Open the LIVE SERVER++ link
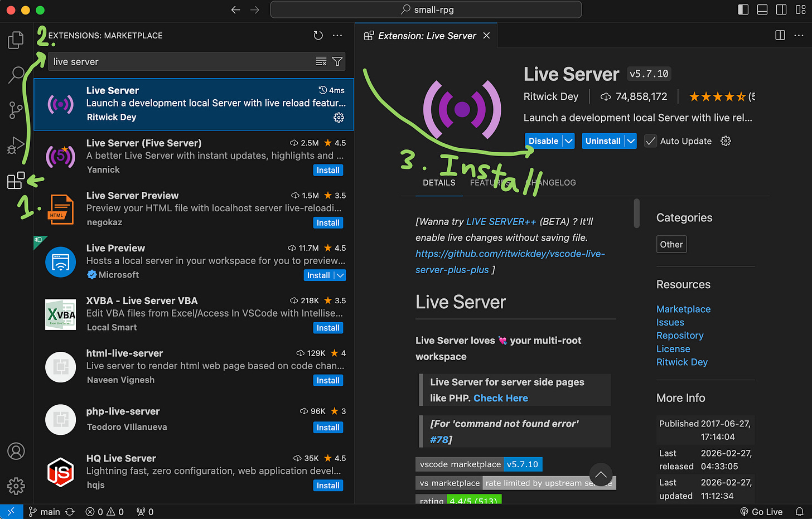Screen dimensions: 812x519 pyautogui.click(x=501, y=221)
